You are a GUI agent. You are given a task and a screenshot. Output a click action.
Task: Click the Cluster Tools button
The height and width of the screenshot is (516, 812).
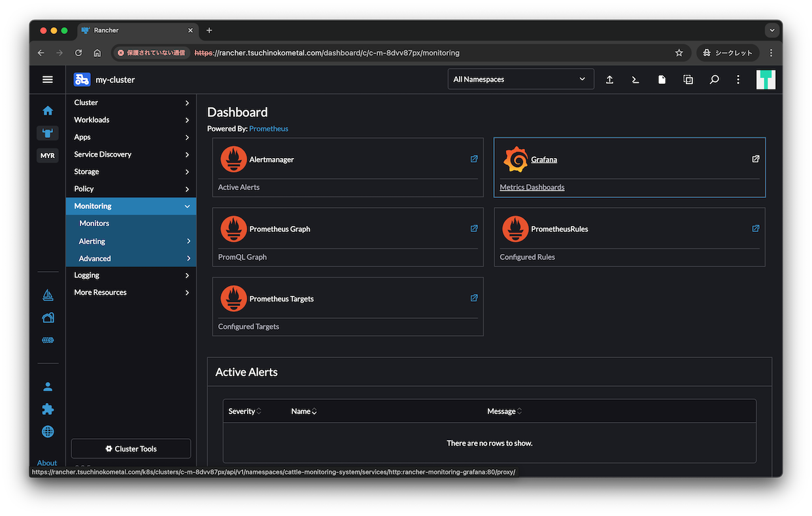pyautogui.click(x=131, y=449)
